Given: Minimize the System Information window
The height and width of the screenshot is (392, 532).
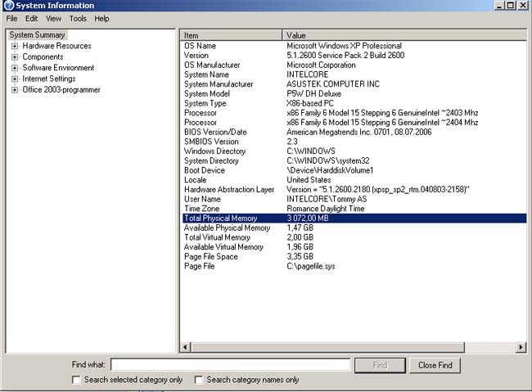Looking at the screenshot, I should (499, 6).
